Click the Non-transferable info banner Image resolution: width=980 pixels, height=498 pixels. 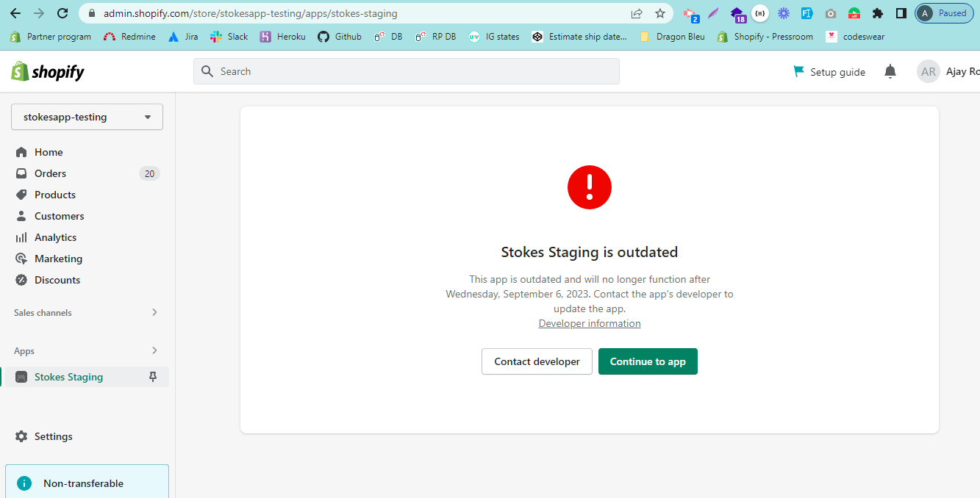click(x=87, y=481)
